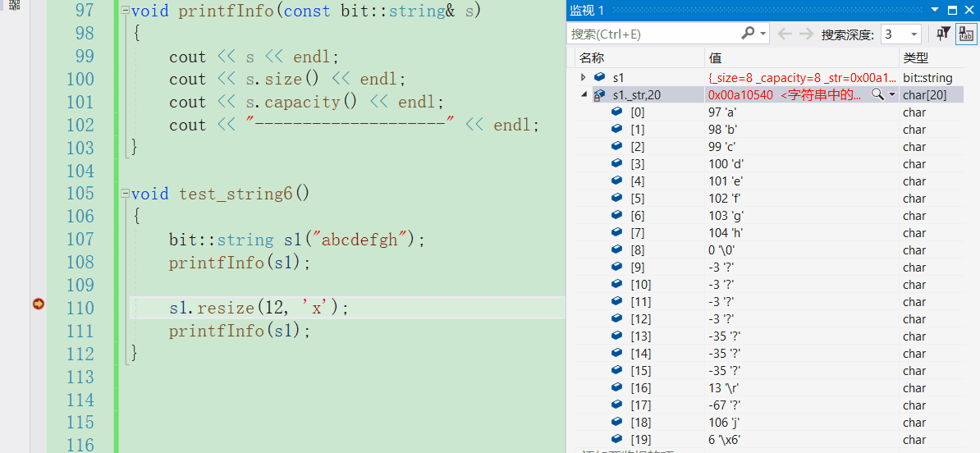This screenshot has height=453, width=980.
Task: Select the [15] element name
Action: (x=641, y=370)
